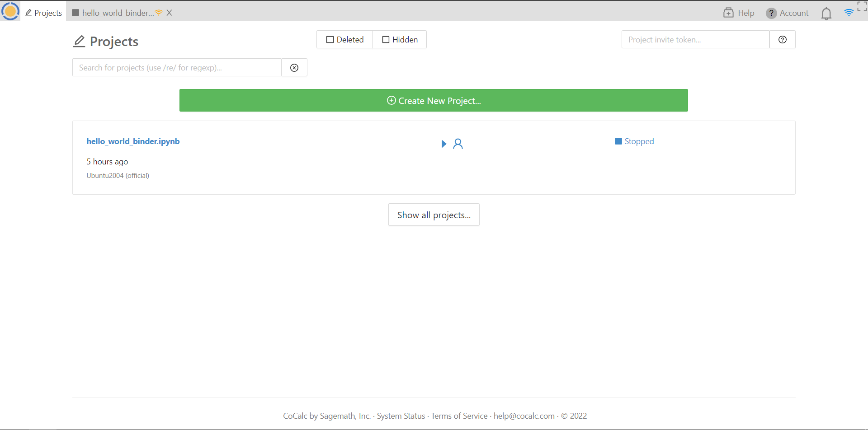The width and height of the screenshot is (868, 430).
Task: Enable the Deleted projects checkbox
Action: 330,40
